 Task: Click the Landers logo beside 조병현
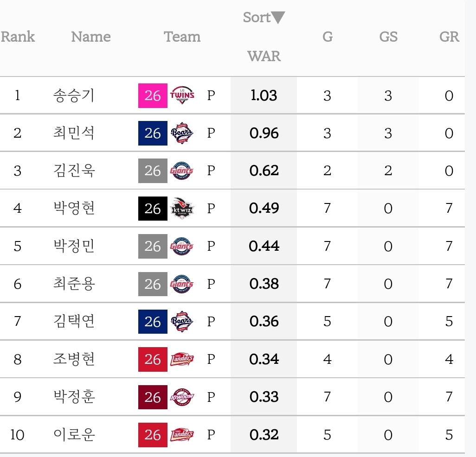click(182, 359)
